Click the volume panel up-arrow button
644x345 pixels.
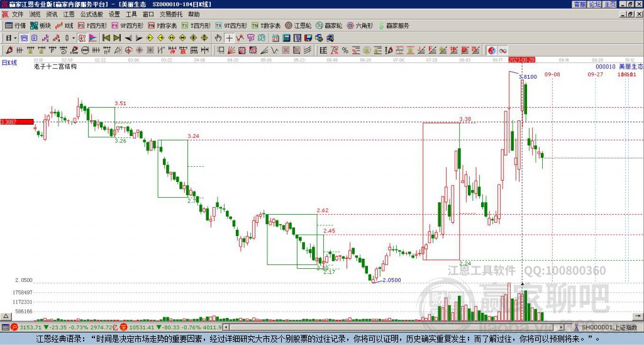point(5,316)
